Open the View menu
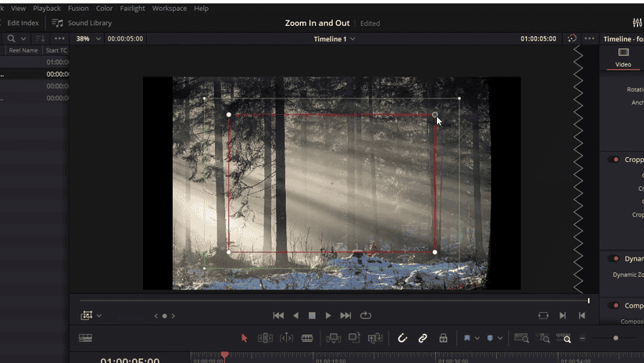644x363 pixels. point(18,9)
